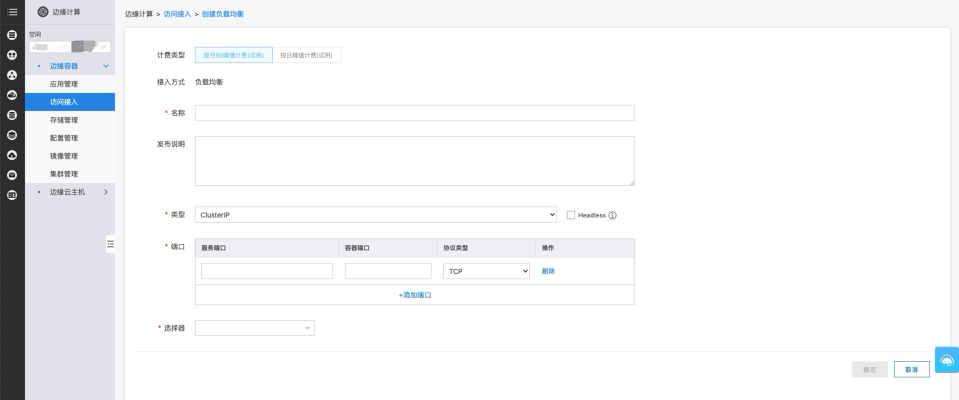Screen dimensions: 959x400
Task: Click the +添加端口 link
Action: [415, 295]
